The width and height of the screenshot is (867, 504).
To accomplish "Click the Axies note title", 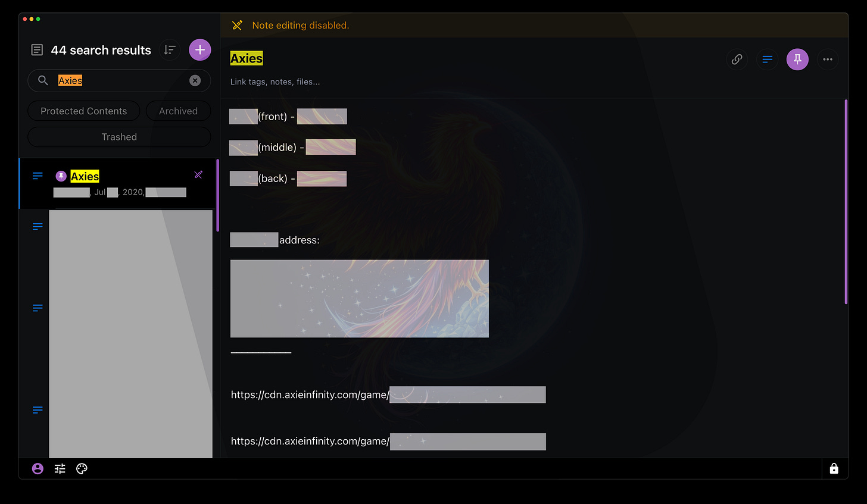I will pyautogui.click(x=247, y=58).
